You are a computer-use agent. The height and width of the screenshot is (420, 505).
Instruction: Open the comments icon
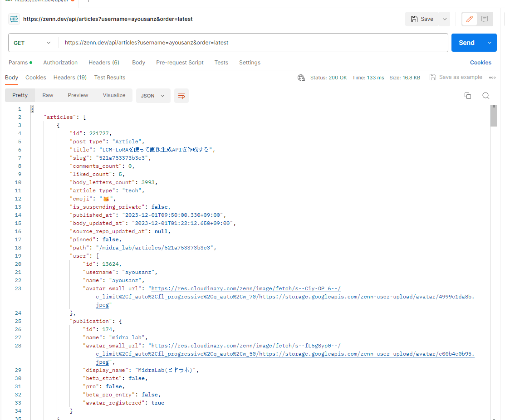click(485, 19)
